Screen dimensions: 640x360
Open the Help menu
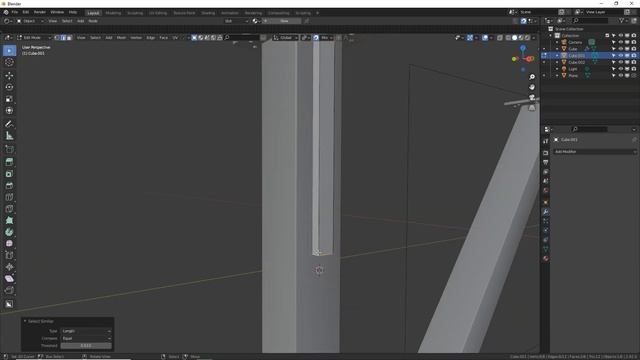73,12
